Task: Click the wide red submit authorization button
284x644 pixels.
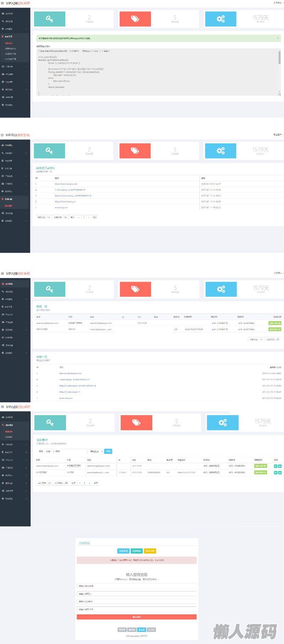Action: (x=137, y=617)
